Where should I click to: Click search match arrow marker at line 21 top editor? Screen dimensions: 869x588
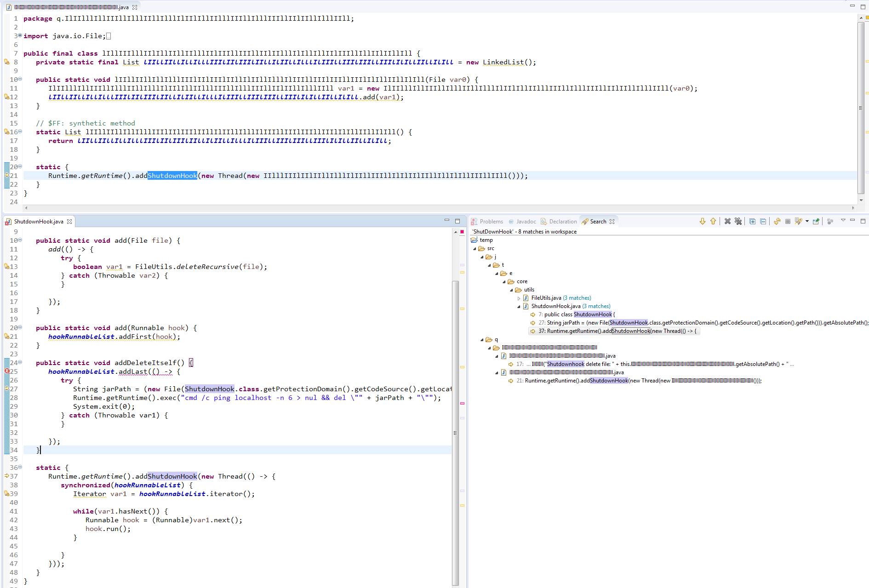[7, 175]
